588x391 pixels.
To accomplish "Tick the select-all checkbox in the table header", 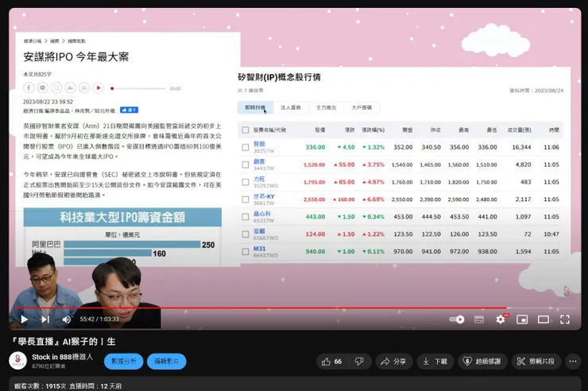I will point(246,130).
